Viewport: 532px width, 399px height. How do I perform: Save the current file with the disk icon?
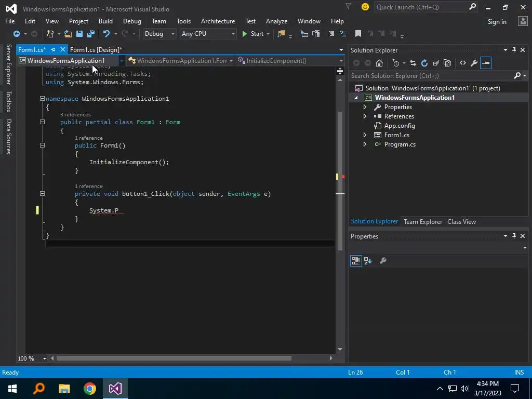(x=79, y=34)
